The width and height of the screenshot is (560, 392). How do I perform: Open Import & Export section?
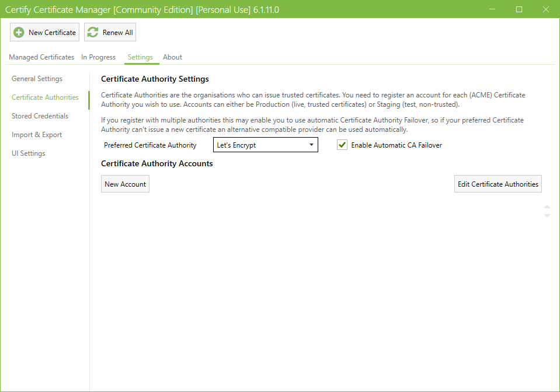pyautogui.click(x=36, y=135)
